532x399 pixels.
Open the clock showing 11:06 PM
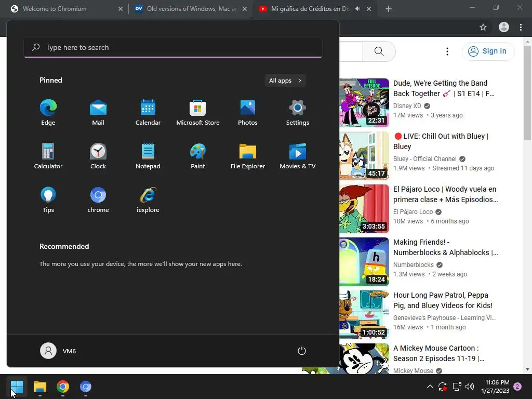(495, 387)
